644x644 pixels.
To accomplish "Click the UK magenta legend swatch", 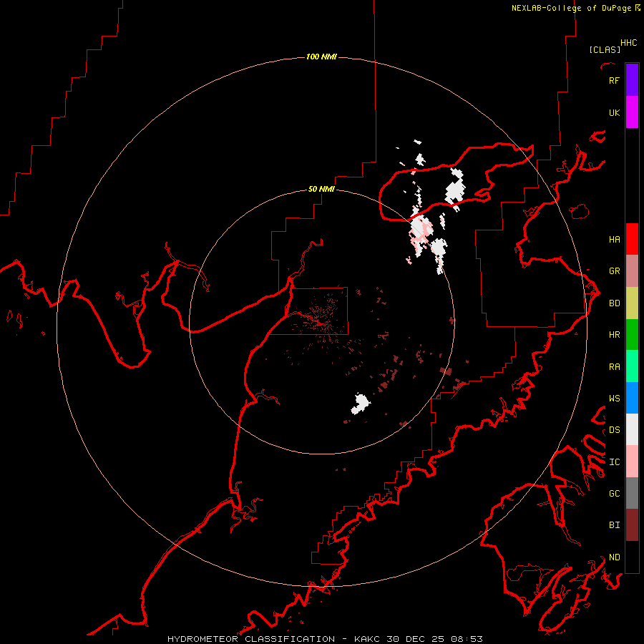I will (x=632, y=112).
